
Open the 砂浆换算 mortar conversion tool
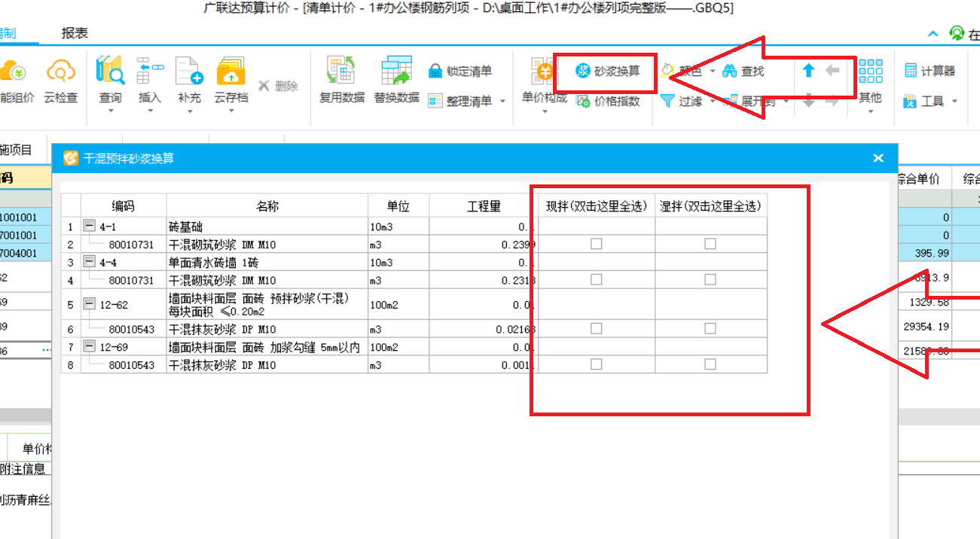607,72
